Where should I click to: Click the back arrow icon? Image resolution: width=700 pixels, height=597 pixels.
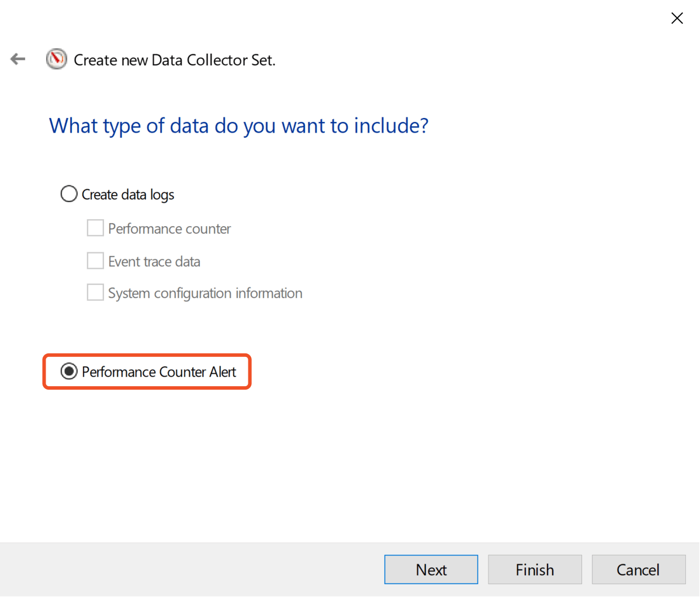[18, 59]
